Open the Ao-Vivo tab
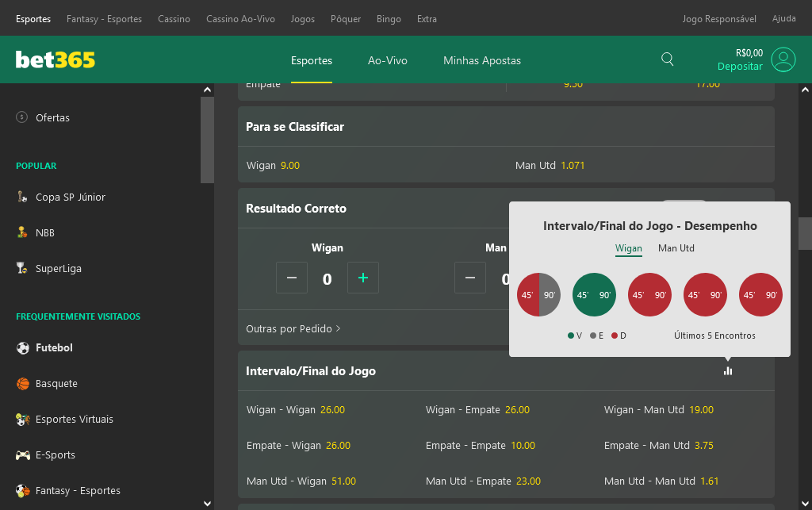The width and height of the screenshot is (812, 510). 388,60
